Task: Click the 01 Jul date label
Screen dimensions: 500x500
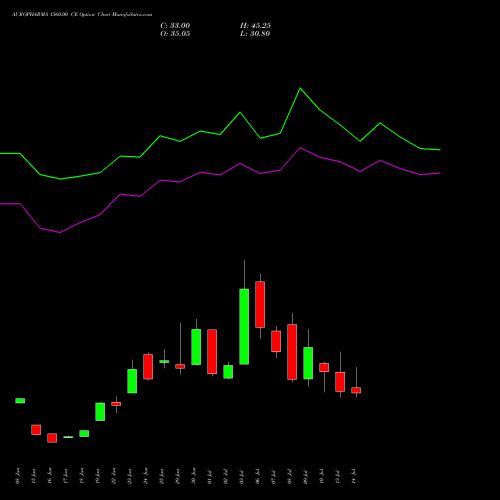Action: click(210, 476)
